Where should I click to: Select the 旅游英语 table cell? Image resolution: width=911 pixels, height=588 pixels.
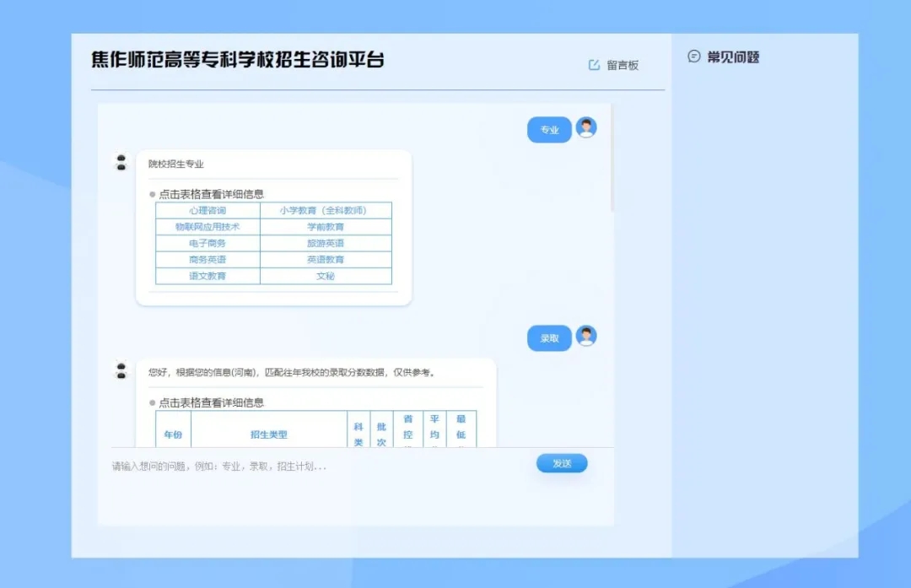pos(326,243)
